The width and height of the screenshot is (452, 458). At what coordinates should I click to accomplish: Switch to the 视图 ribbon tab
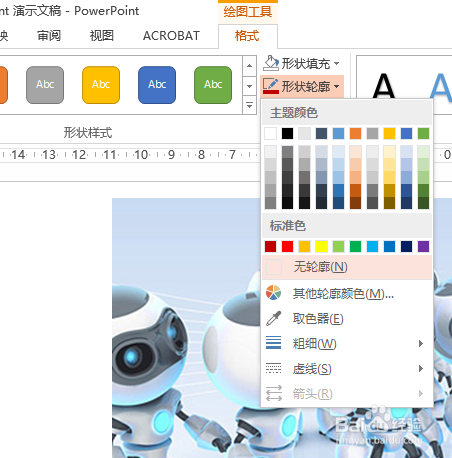(102, 35)
